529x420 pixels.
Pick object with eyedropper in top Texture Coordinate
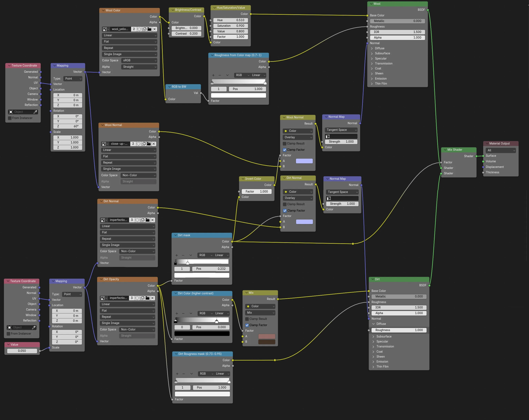(35, 112)
